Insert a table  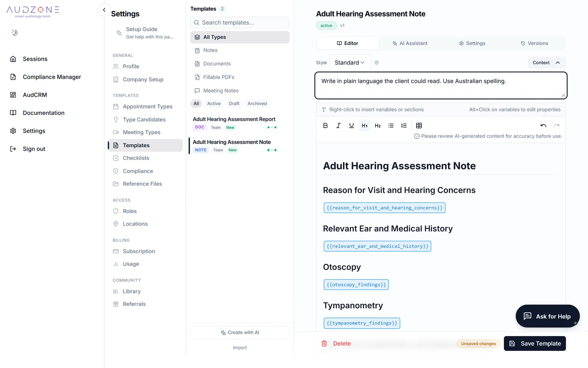[x=419, y=125]
